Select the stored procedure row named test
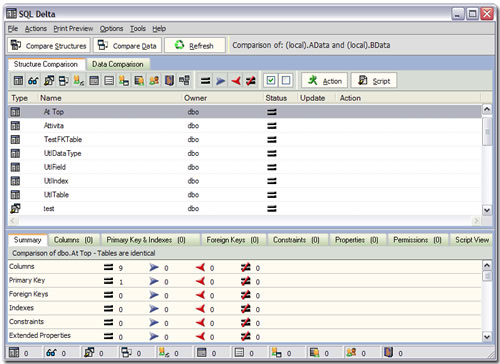 245,209
